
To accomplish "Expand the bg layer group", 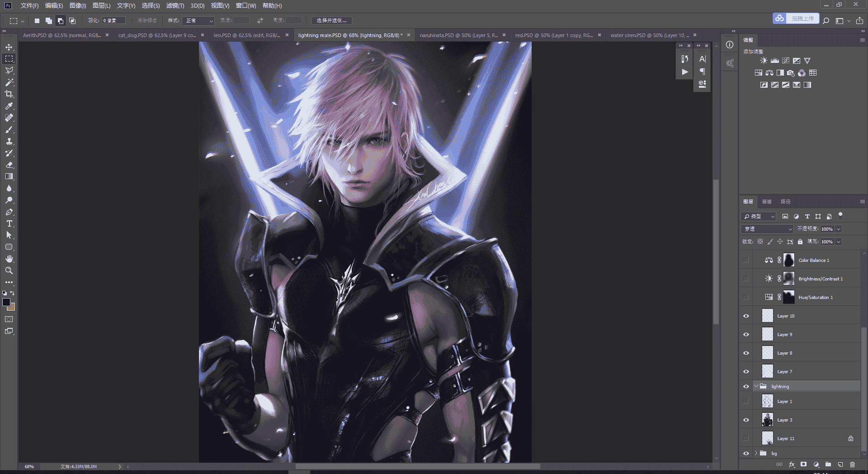I will (756, 453).
